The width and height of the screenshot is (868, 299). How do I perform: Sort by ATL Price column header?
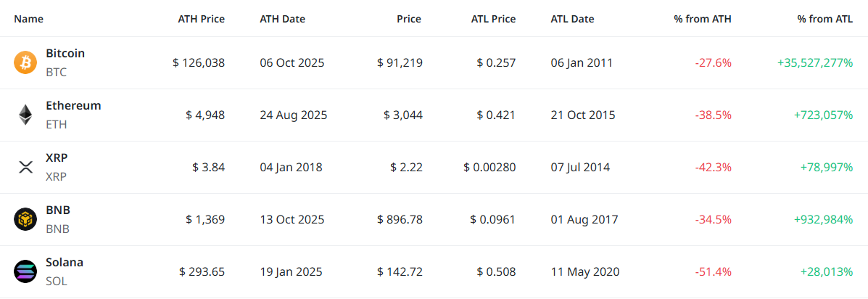pos(493,19)
